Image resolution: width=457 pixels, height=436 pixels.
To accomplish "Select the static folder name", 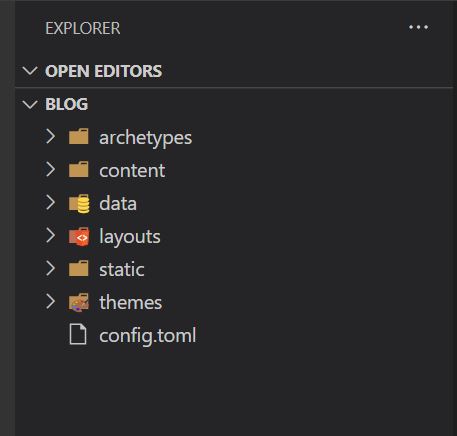I will [x=122, y=269].
